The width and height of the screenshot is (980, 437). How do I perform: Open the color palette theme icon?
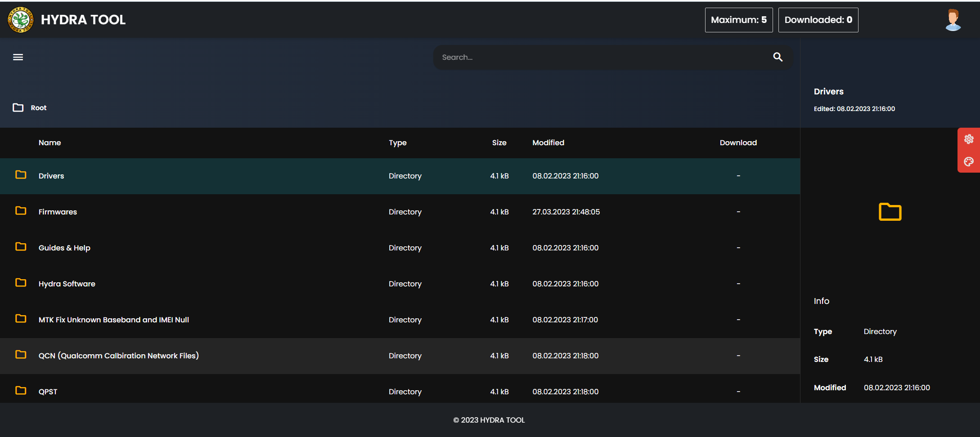point(969,161)
